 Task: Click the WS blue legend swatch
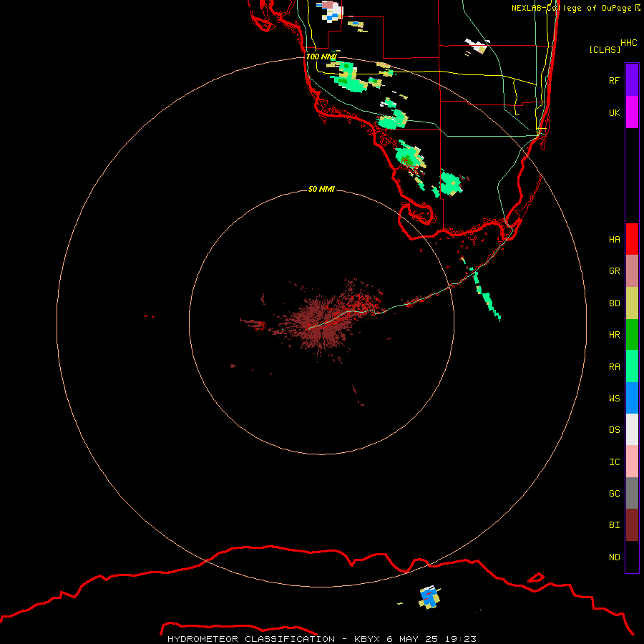coord(632,398)
